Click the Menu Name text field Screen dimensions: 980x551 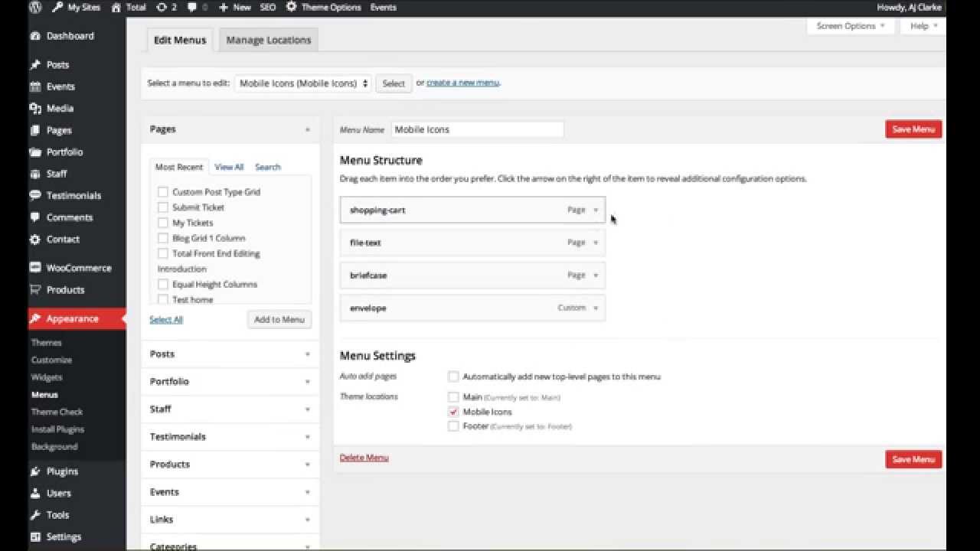point(477,129)
